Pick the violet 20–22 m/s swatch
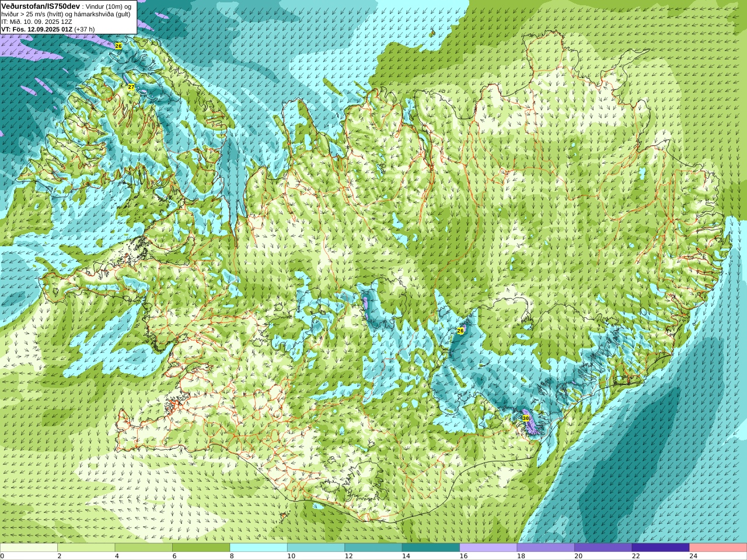 [x=603, y=548]
